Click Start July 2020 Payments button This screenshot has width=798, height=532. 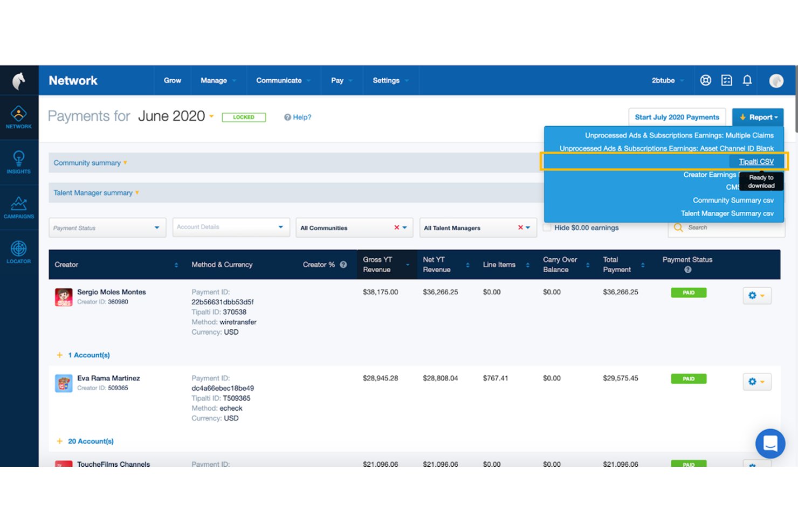(677, 117)
